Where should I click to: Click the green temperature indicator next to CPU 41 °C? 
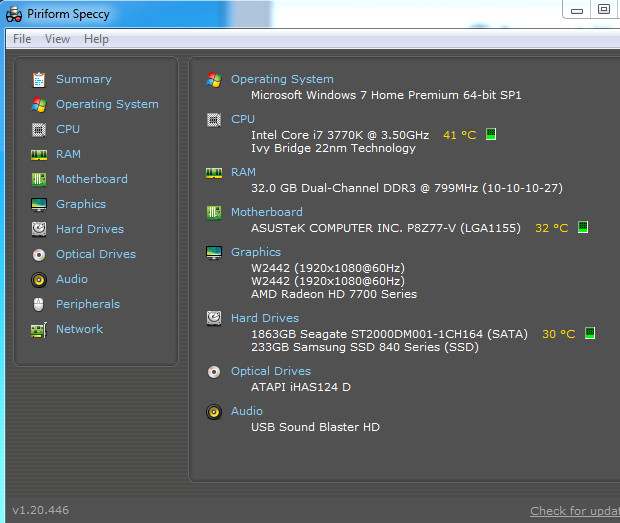click(491, 134)
